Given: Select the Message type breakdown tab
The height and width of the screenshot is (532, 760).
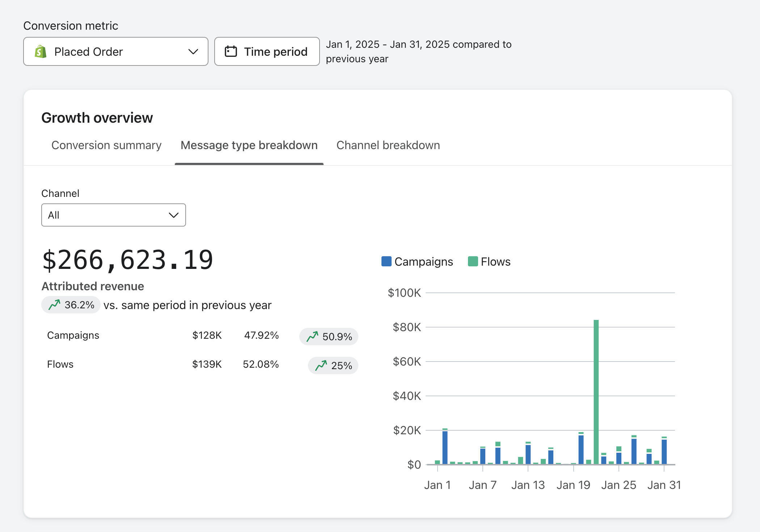Looking at the screenshot, I should [249, 145].
